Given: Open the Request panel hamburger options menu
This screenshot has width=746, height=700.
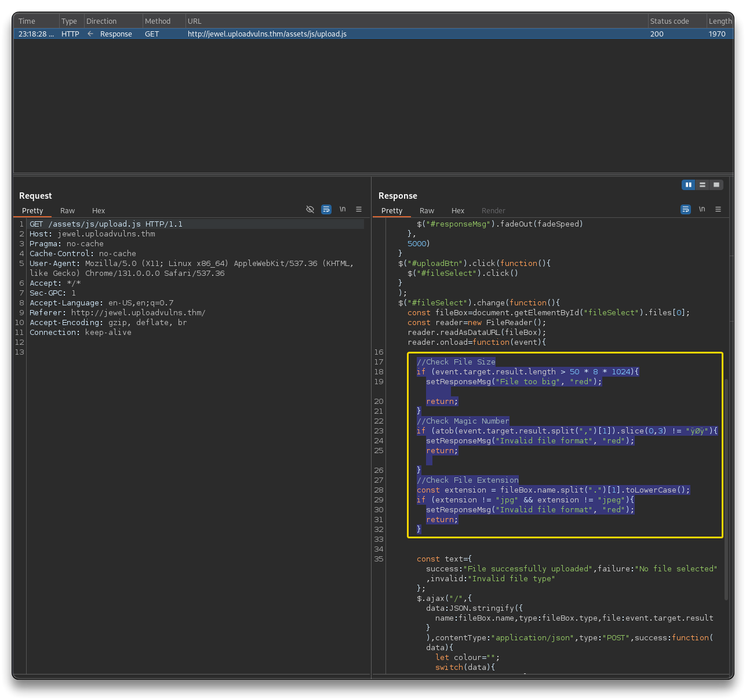Looking at the screenshot, I should click(x=359, y=209).
